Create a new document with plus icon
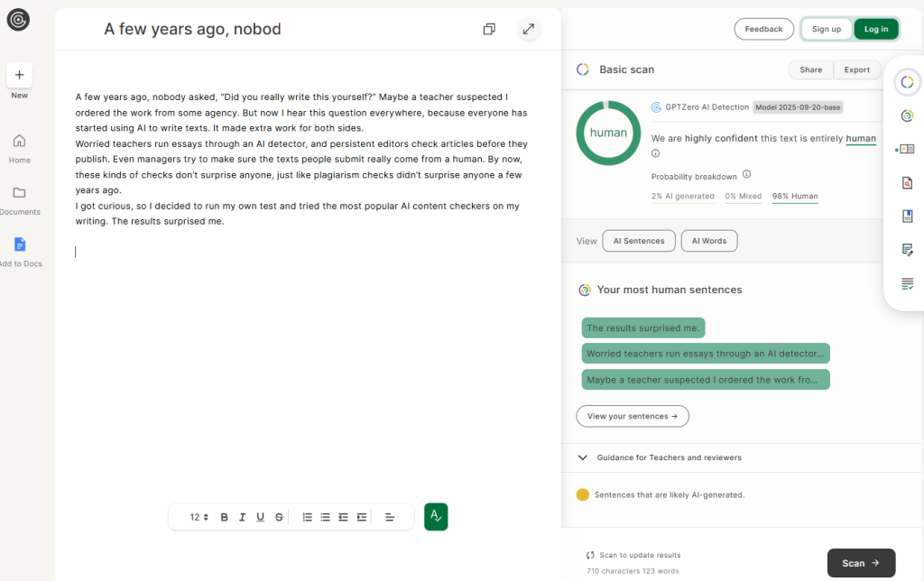This screenshot has height=581, width=924. (19, 75)
